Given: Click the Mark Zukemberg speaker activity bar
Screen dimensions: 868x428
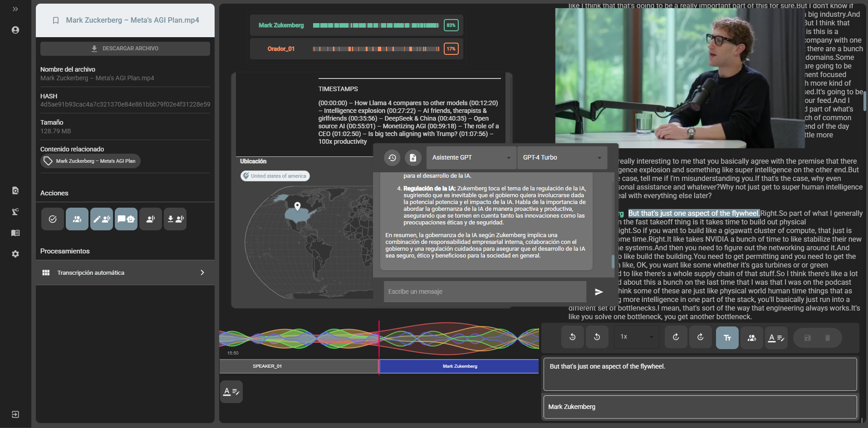Looking at the screenshot, I should pyautogui.click(x=376, y=25).
